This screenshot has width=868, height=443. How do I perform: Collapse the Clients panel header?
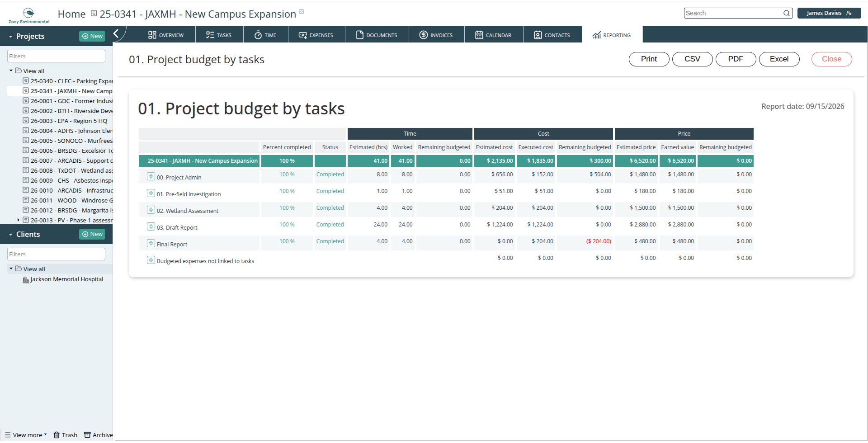pyautogui.click(x=11, y=235)
